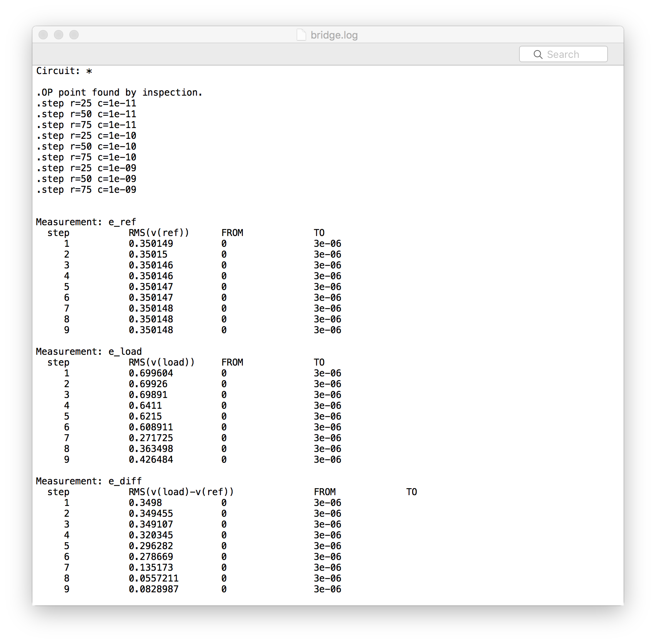Click the '.step r=75 c=1e-09' line
This screenshot has height=644, width=656.
86,190
